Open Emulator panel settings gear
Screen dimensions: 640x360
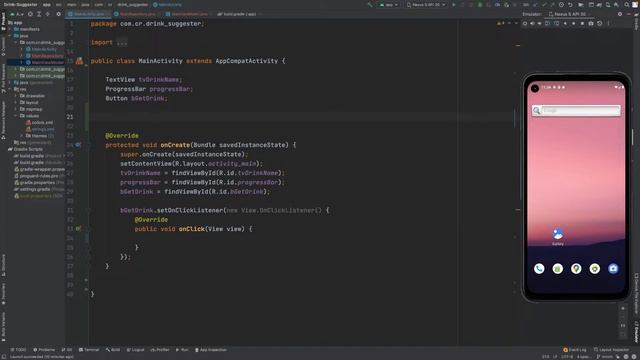click(620, 14)
